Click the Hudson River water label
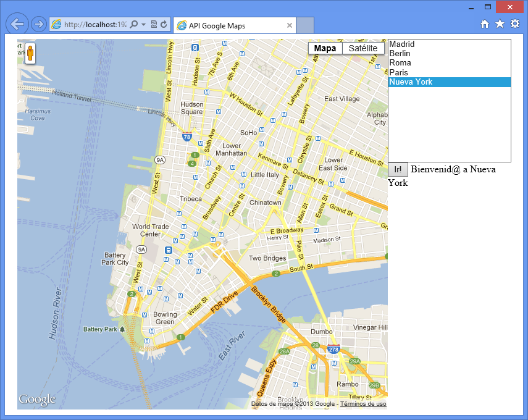Viewport: 528px width, 420px height. [55, 313]
